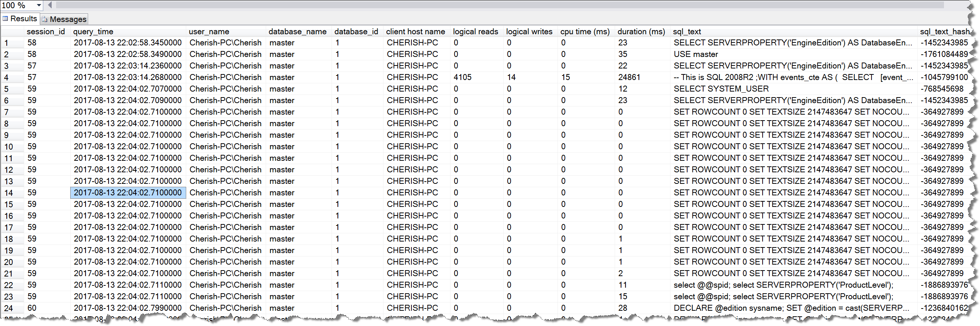Click duration value 28 in row 24
Screen dimensions: 980x326
point(622,308)
